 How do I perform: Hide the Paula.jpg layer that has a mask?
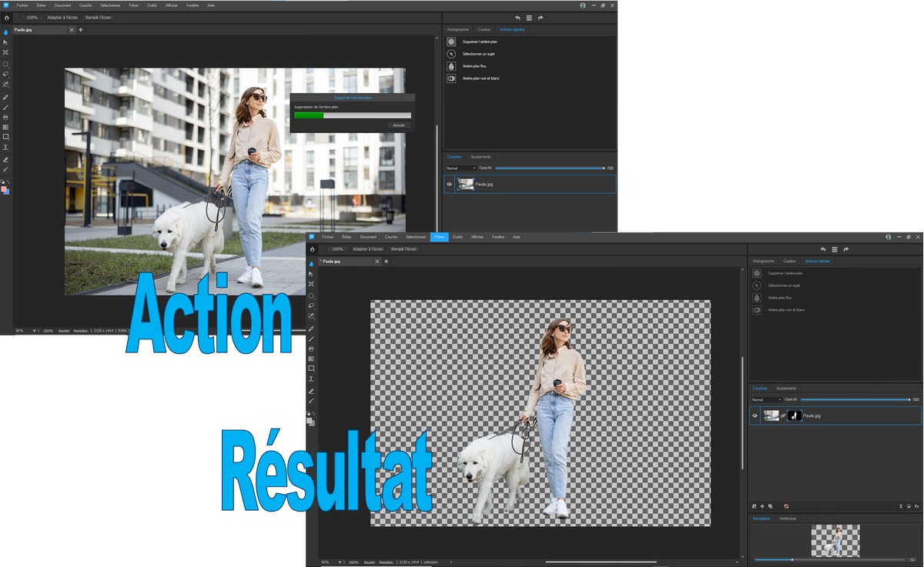(x=755, y=415)
